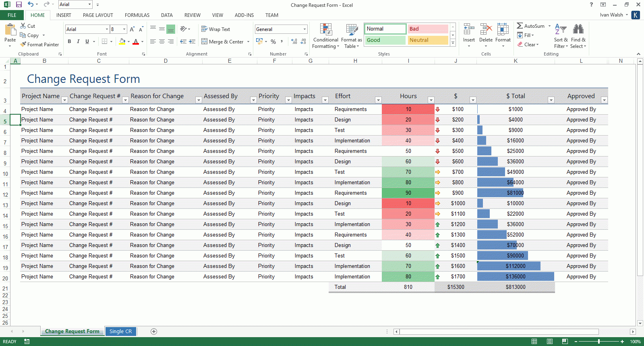Toggle Italic formatting
Screen dimensions: 644x346
[x=78, y=41]
